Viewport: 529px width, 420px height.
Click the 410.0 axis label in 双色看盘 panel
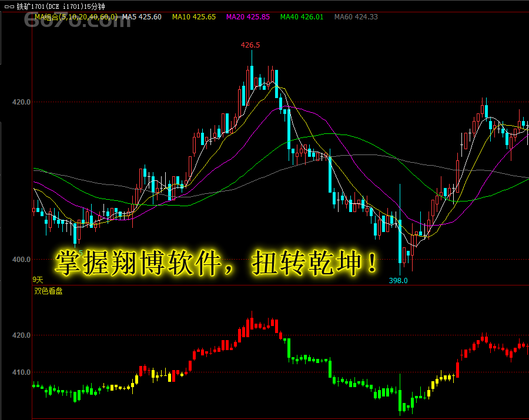[x=21, y=372]
